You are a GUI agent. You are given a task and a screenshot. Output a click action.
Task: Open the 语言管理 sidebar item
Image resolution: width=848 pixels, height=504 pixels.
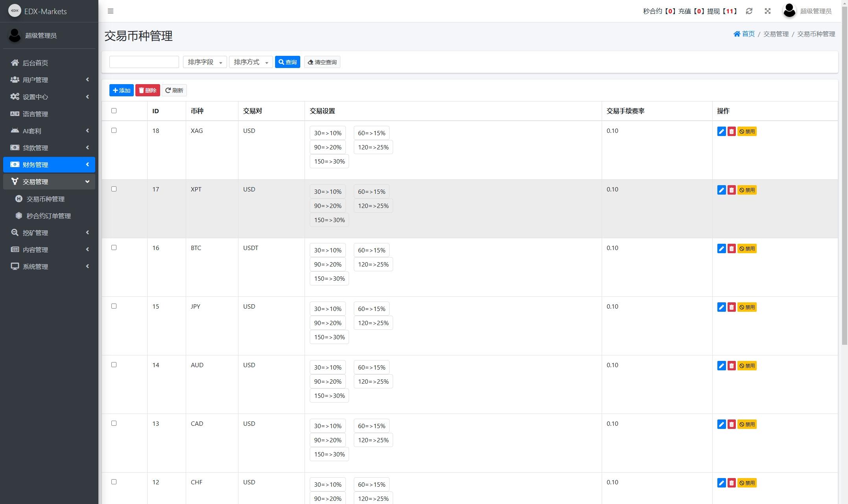[x=35, y=114]
